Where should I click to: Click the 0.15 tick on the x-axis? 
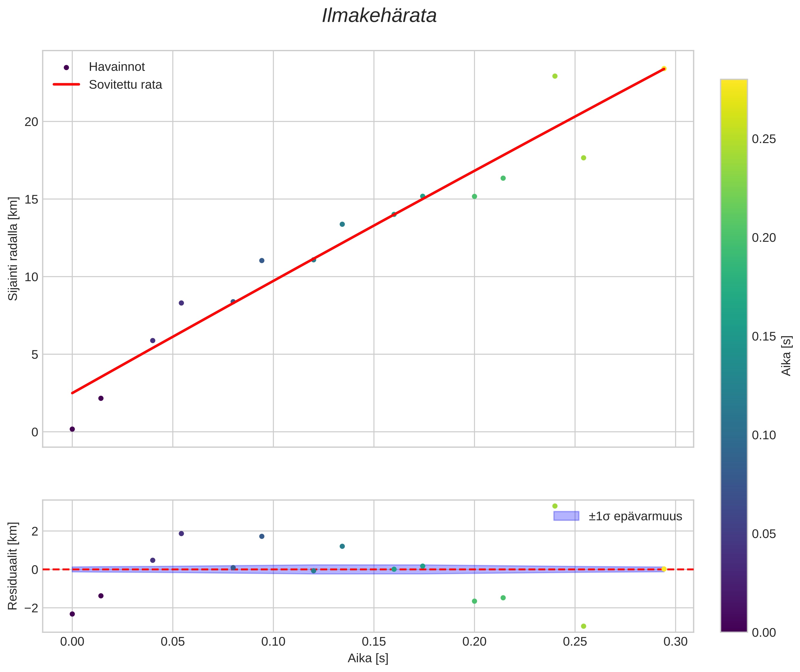(x=374, y=642)
